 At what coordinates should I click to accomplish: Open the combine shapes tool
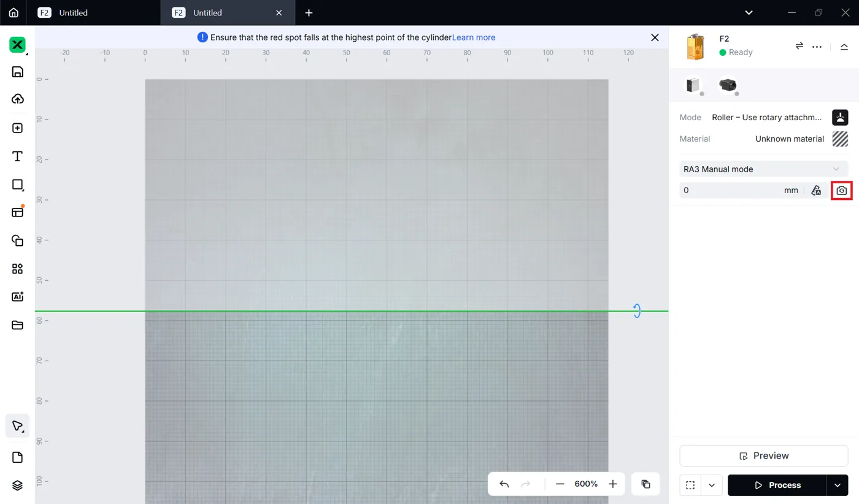pyautogui.click(x=18, y=240)
